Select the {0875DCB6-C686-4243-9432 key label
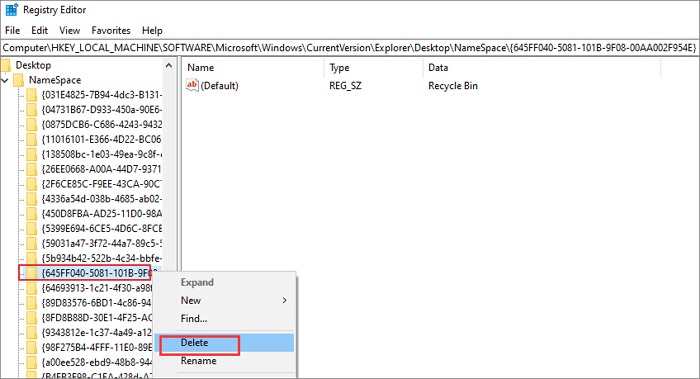The height and width of the screenshot is (379, 700). [x=102, y=125]
